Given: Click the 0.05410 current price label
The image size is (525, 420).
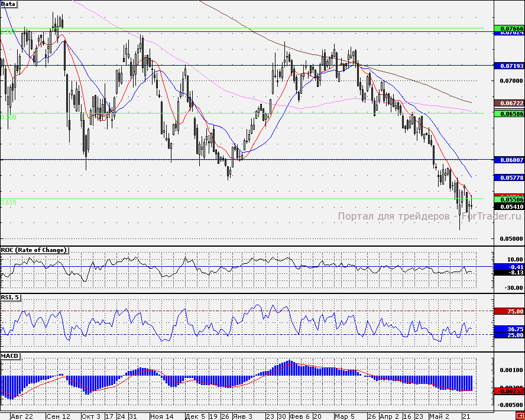Looking at the screenshot, I should [509, 206].
